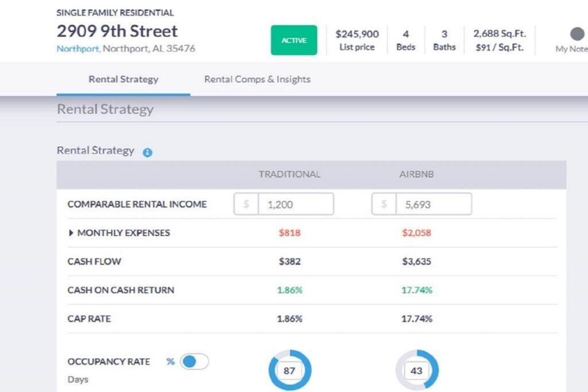Click the Airbnb monthly expenses value $2,058
588x392 pixels.
[417, 233]
